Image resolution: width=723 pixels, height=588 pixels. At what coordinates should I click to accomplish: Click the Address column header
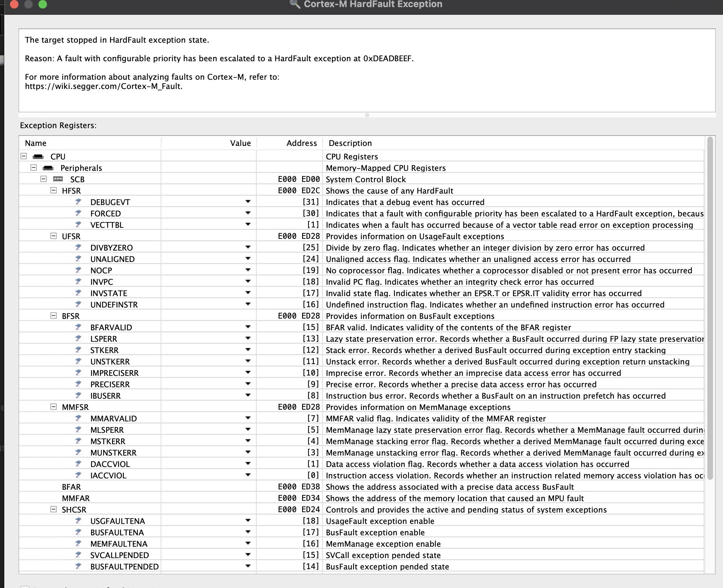pos(290,143)
